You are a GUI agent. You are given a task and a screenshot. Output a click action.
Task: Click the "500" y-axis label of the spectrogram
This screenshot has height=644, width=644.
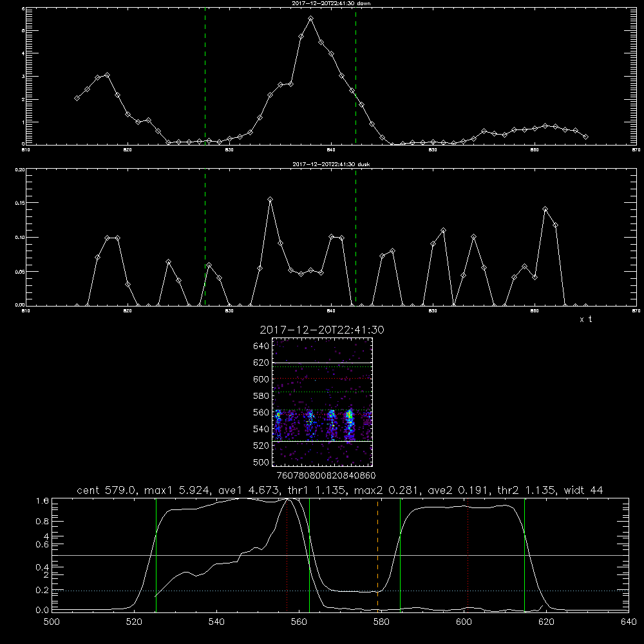261,462
